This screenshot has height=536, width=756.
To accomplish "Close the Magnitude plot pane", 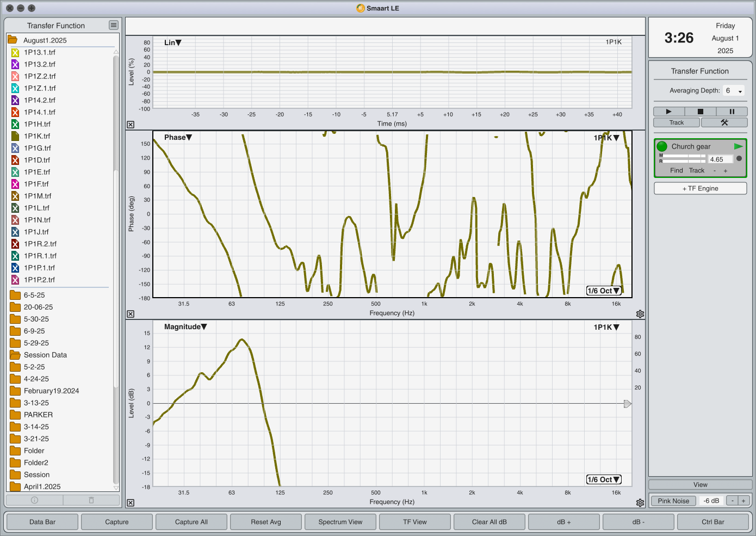I will tap(131, 503).
